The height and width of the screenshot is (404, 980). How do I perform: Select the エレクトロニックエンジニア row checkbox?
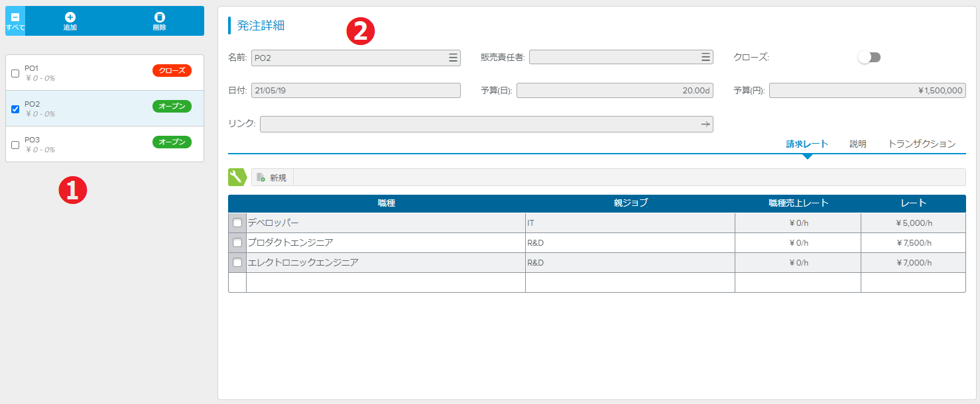237,262
